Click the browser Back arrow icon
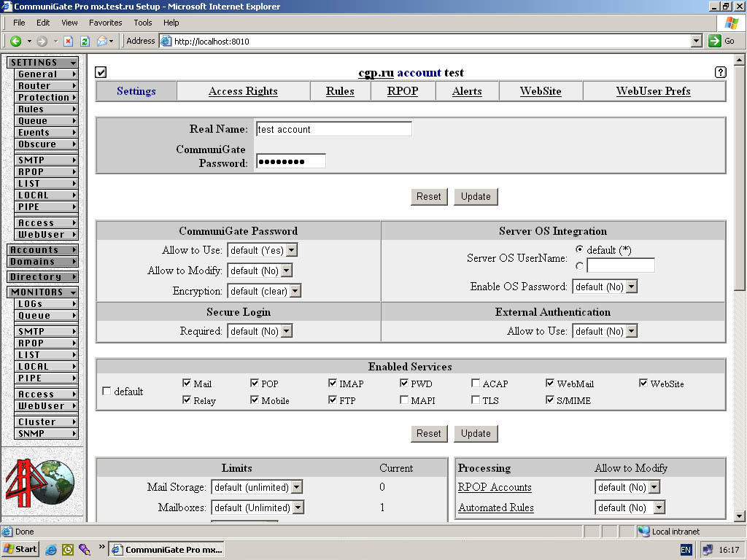Screen dimensions: 747x560 tap(16, 42)
